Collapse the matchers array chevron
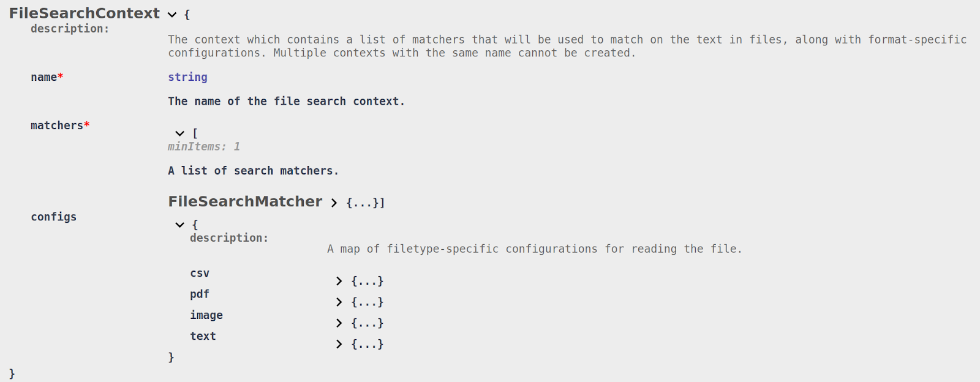The height and width of the screenshot is (382, 980). coord(179,133)
